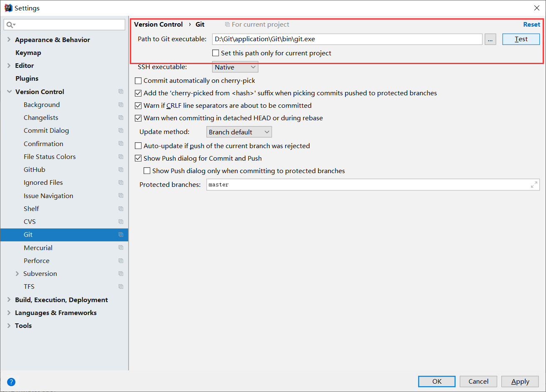Click project-level icon beside Issue Navigation
The height and width of the screenshot is (392, 546).
(x=121, y=196)
